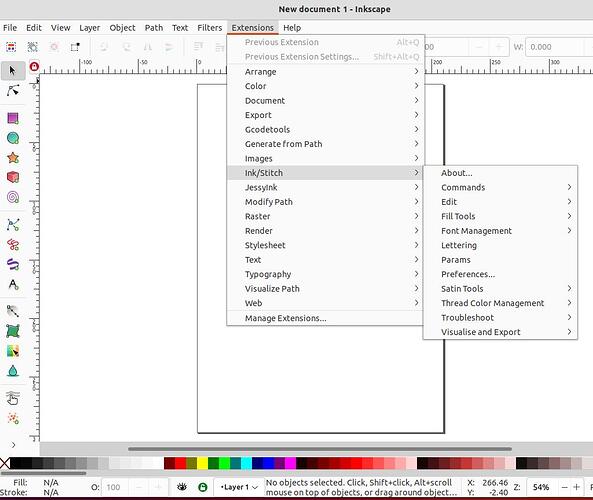Click Select All in All Layers icon
Screen dimensions: 593x500
33,47
